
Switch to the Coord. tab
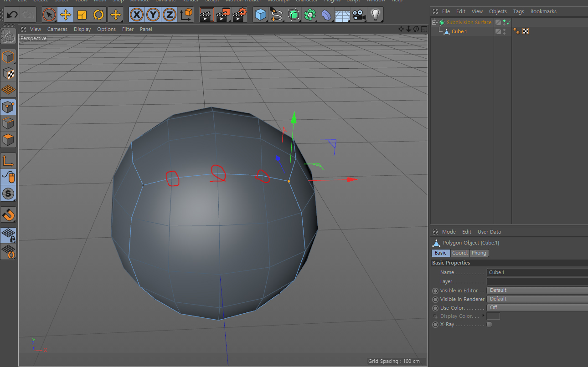tap(460, 253)
